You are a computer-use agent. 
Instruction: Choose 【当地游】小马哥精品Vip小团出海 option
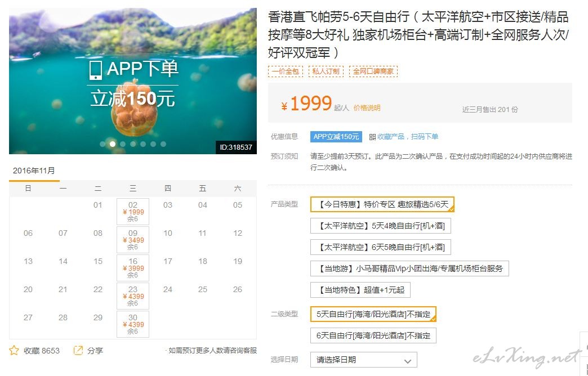coord(409,268)
